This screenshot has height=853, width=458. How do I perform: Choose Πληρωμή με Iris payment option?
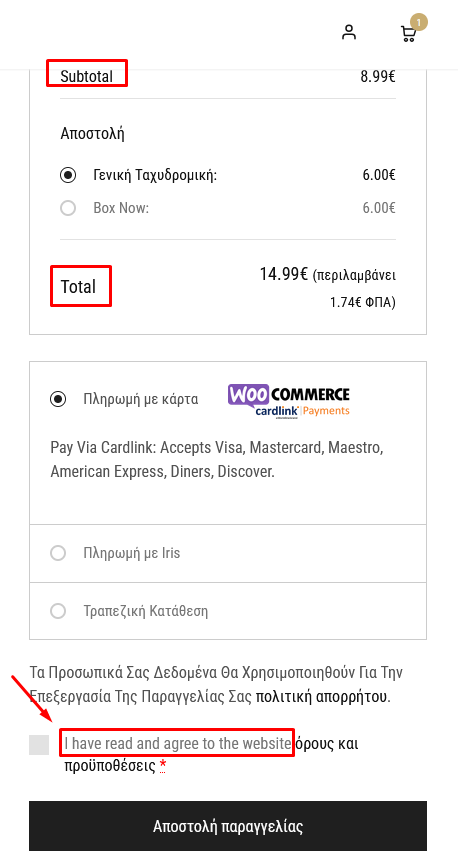coord(58,553)
